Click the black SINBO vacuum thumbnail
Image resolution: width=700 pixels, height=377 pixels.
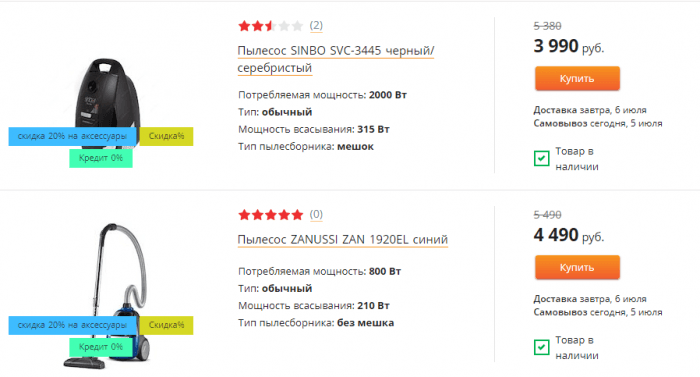tap(107, 96)
